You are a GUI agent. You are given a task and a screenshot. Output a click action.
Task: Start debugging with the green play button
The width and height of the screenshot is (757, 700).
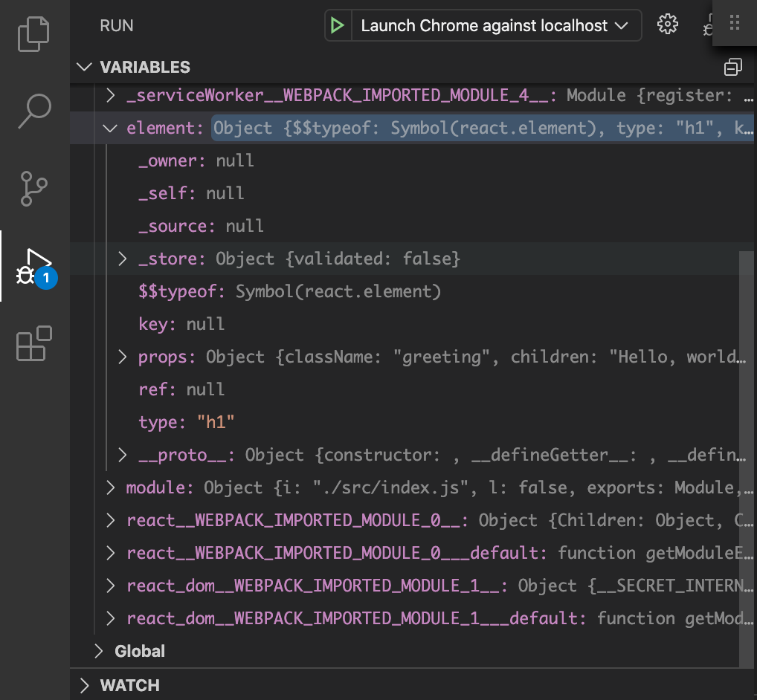click(x=338, y=25)
